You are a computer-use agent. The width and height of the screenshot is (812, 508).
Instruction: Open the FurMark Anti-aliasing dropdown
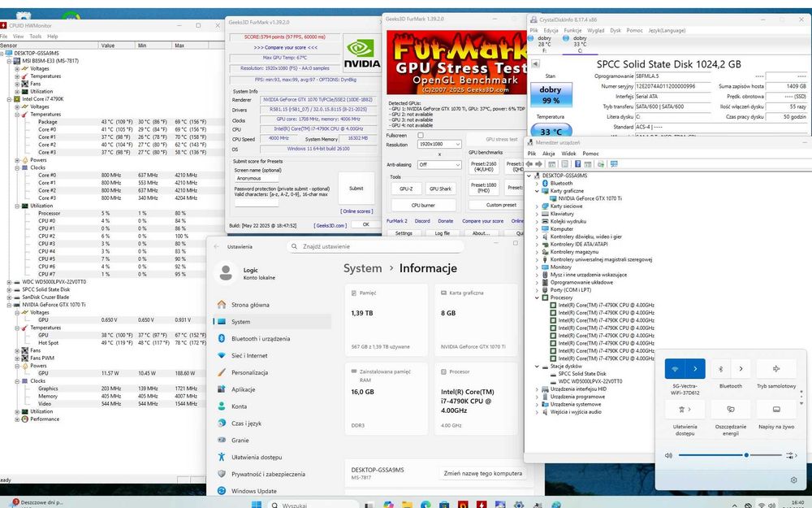439,164
